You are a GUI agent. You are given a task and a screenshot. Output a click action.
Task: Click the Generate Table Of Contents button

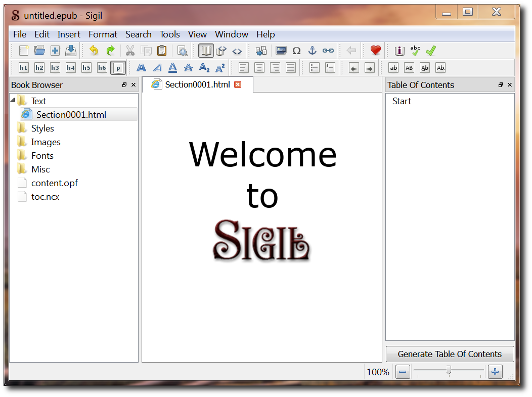[450, 354]
